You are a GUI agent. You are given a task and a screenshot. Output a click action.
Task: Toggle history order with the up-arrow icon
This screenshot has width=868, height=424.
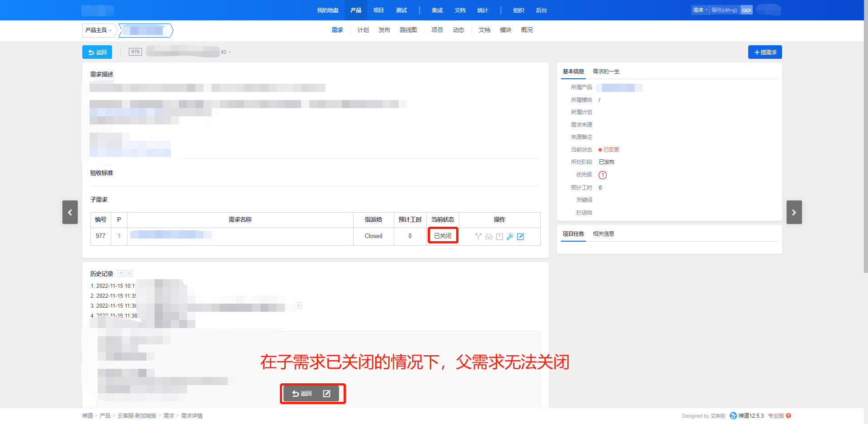point(121,273)
